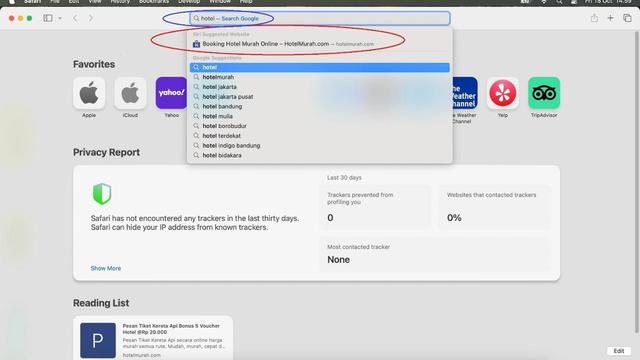Choose the 'hotel indigo bandung' suggestion
This screenshot has height=360, width=640.
pos(320,146)
